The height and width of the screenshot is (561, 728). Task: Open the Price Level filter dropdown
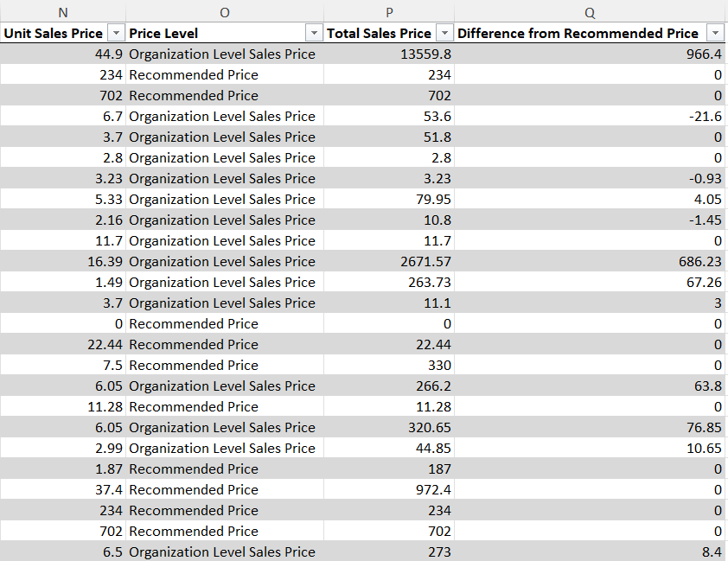[314, 34]
